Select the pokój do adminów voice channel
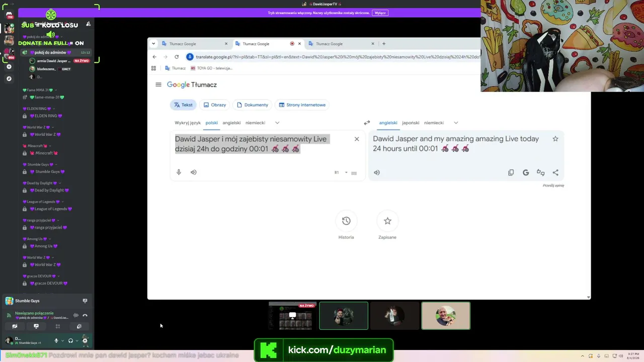Image resolution: width=644 pixels, height=362 pixels. [56, 52]
